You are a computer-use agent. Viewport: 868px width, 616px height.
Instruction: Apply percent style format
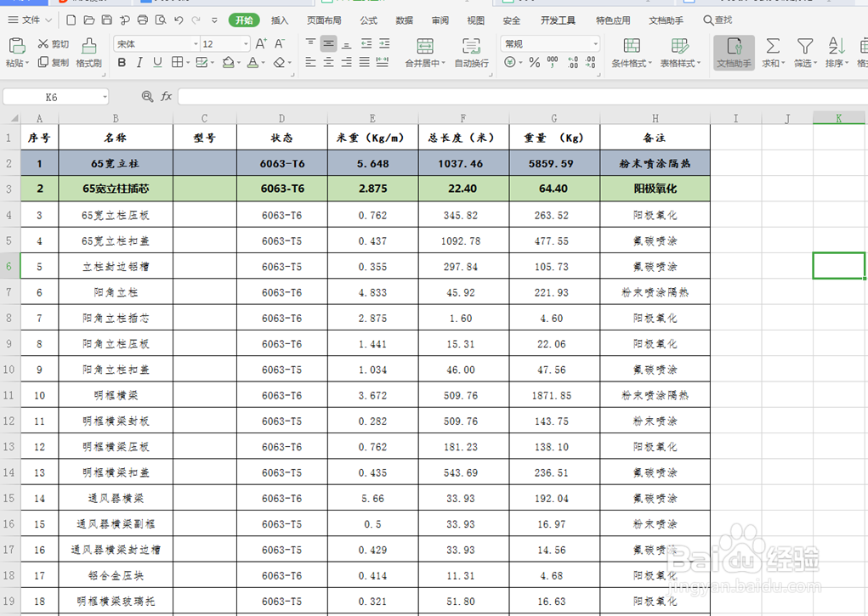534,63
